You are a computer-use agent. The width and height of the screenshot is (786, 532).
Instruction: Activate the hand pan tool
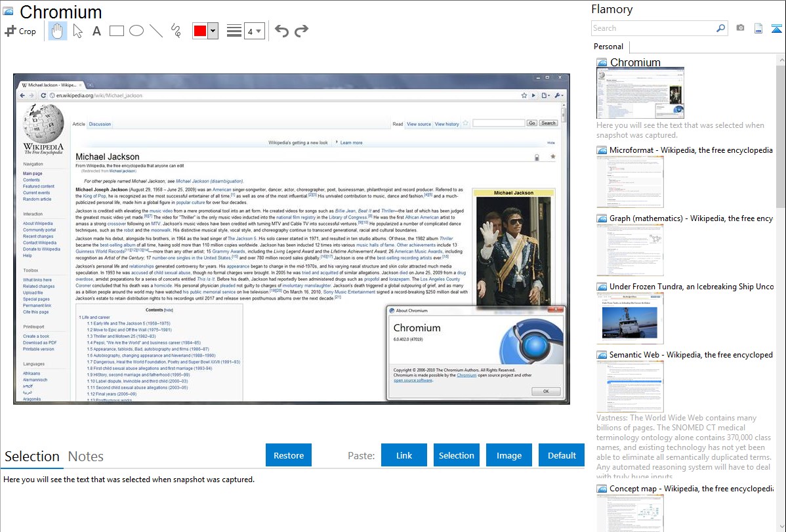point(57,31)
